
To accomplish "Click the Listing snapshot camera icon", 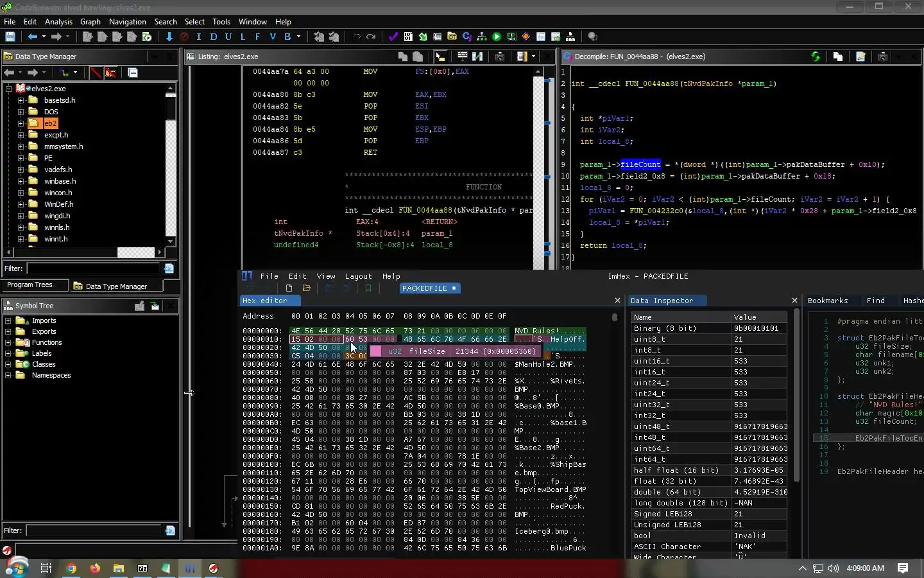I will coord(499,57).
